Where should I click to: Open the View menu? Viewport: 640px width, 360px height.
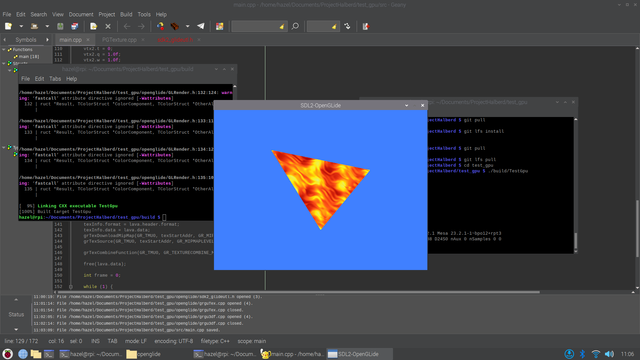(58, 14)
